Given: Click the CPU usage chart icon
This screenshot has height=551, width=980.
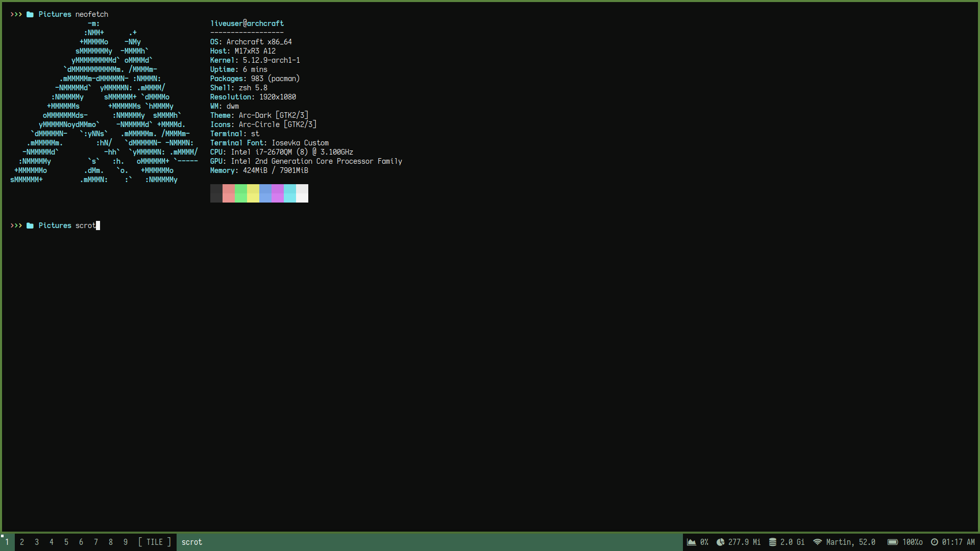Looking at the screenshot, I should [691, 542].
